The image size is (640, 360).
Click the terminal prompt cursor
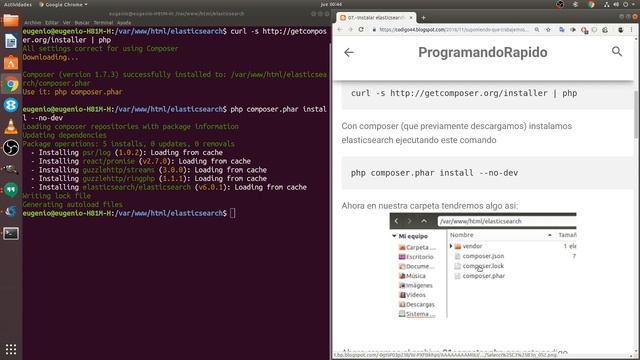click(232, 213)
